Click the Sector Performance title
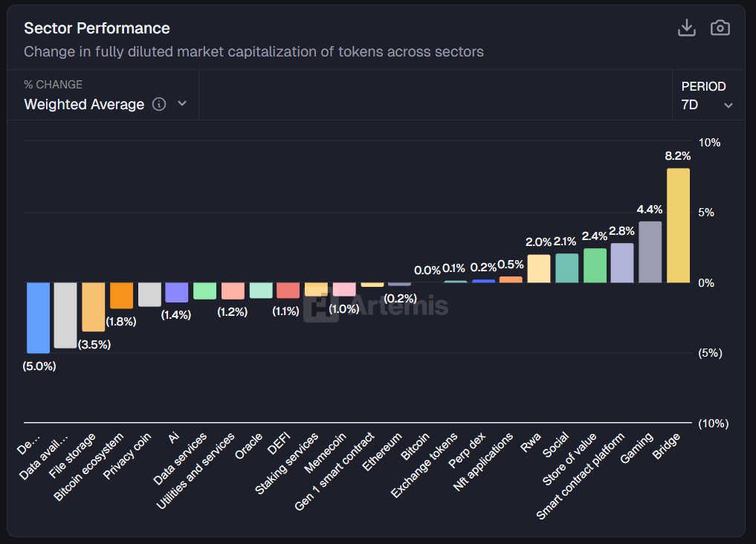This screenshot has width=756, height=544. coord(97,28)
